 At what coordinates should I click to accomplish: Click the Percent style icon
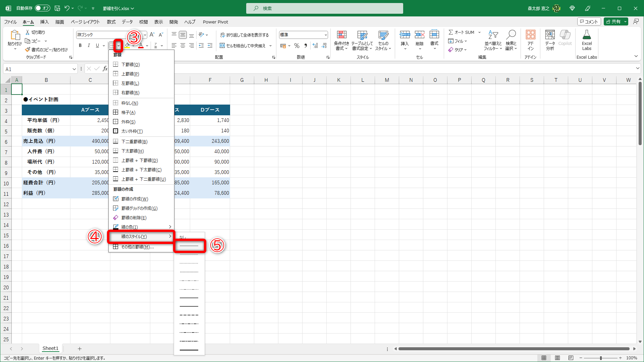click(x=297, y=46)
